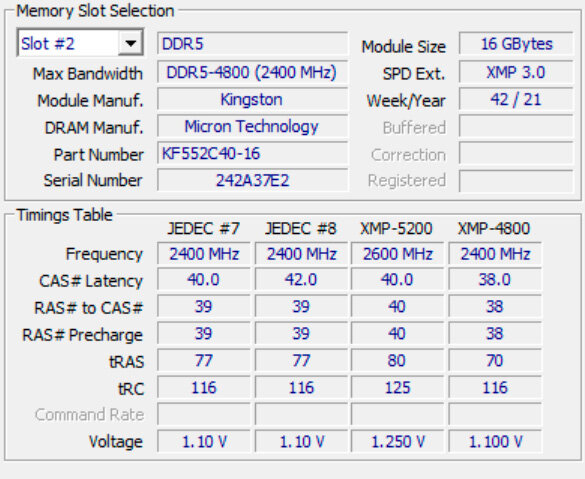Click the Module Manuf. label
The height and width of the screenshot is (479, 585).
[x=90, y=100]
